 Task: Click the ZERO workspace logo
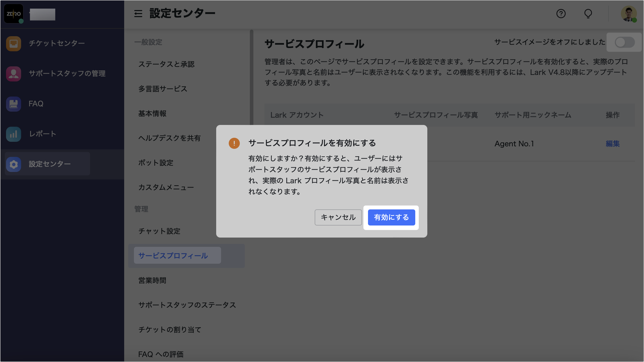[13, 14]
